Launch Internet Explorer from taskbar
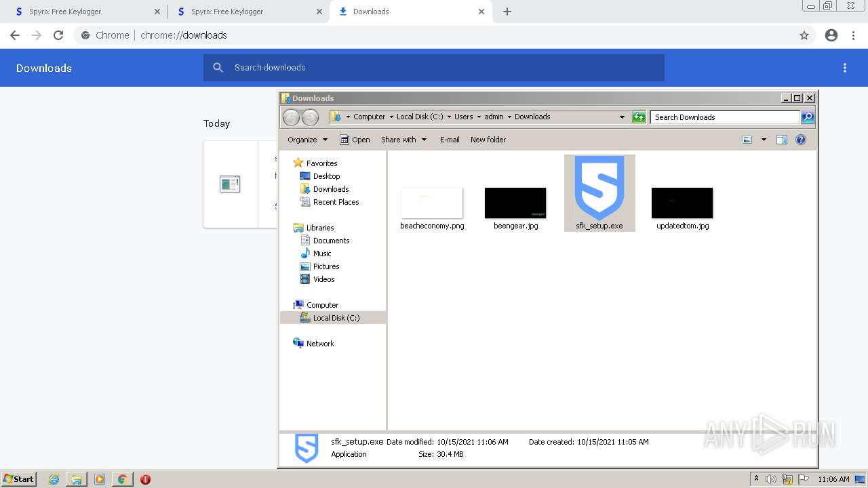 [x=54, y=479]
